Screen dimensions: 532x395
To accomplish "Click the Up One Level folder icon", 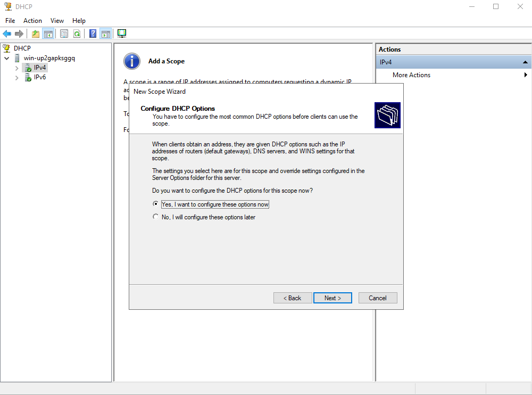I will coord(36,34).
